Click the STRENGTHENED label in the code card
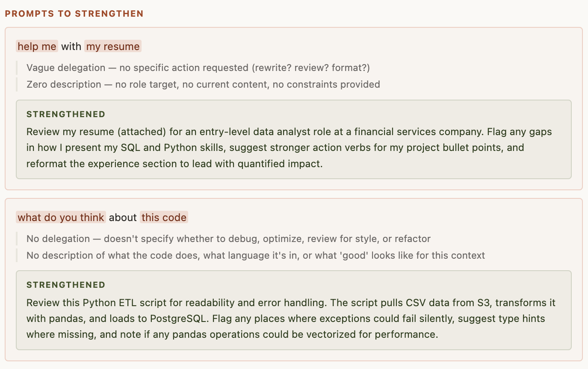Image resolution: width=588 pixels, height=369 pixels. pos(66,285)
